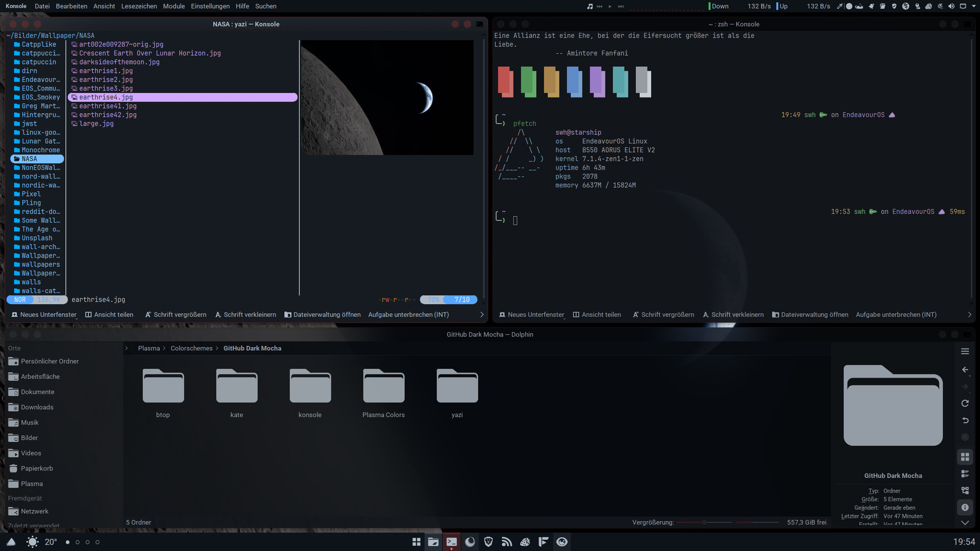Click Aufgabe unterbrechen (INT) in zsh Konsole
Viewport: 980px width, 551px height.
coord(896,315)
